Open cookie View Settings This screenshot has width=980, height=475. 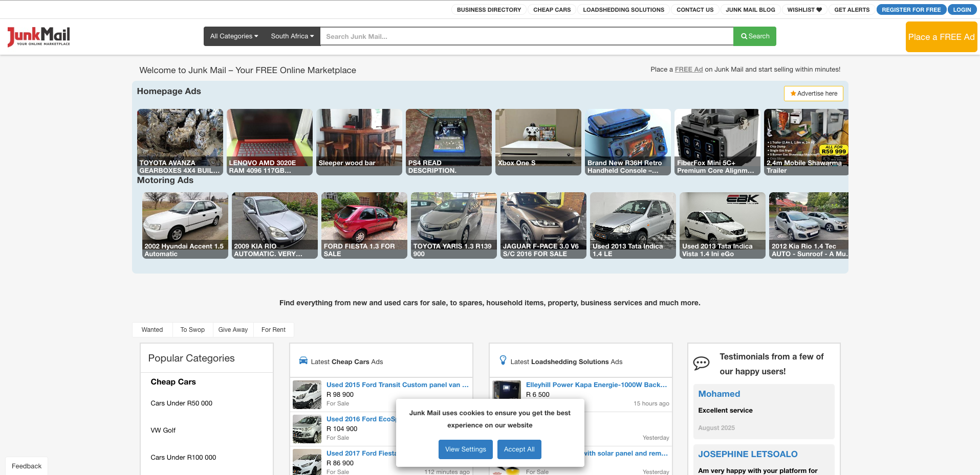[466, 449]
